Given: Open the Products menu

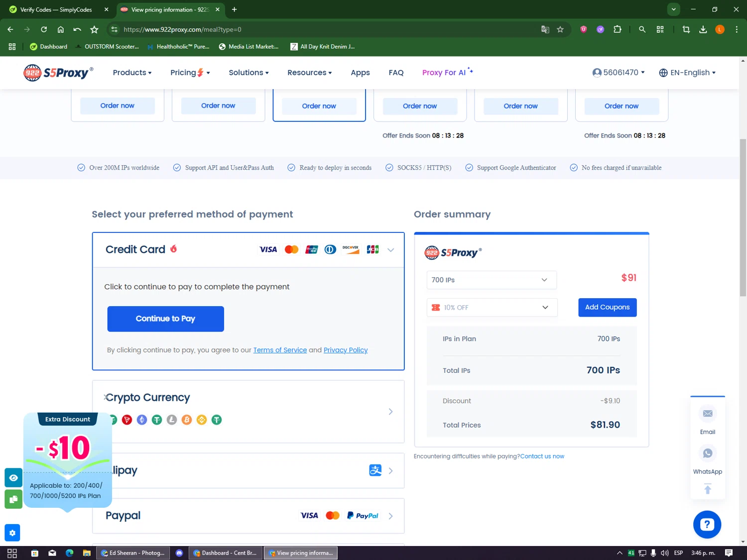Looking at the screenshot, I should pos(132,73).
